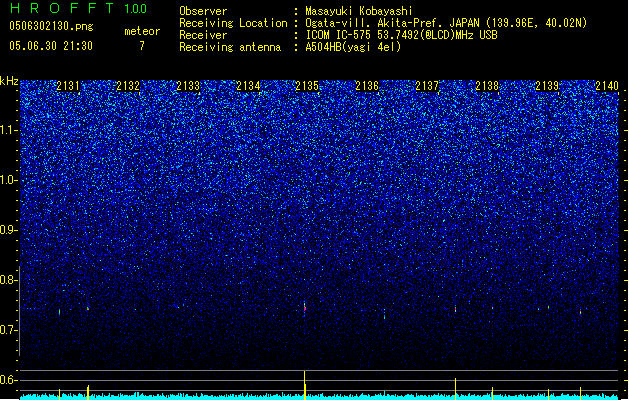
Task: Click the 0.6 kHz axis tick label
Action: (x=9, y=380)
